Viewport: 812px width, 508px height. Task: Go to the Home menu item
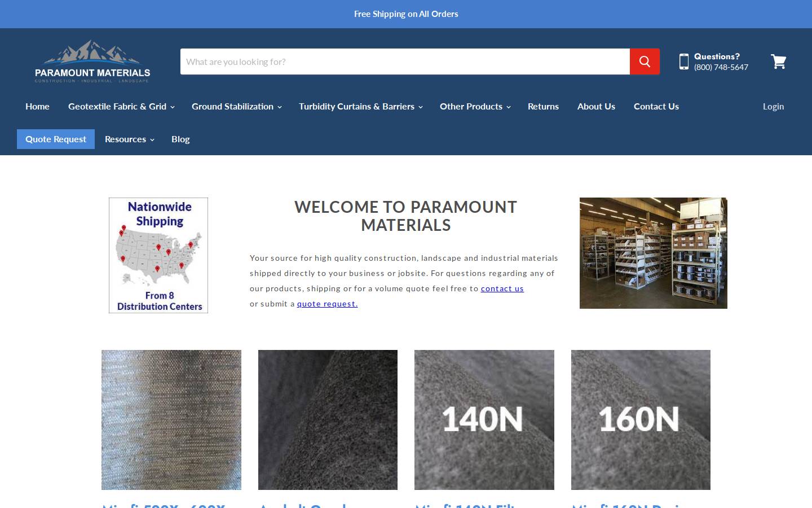coord(37,106)
